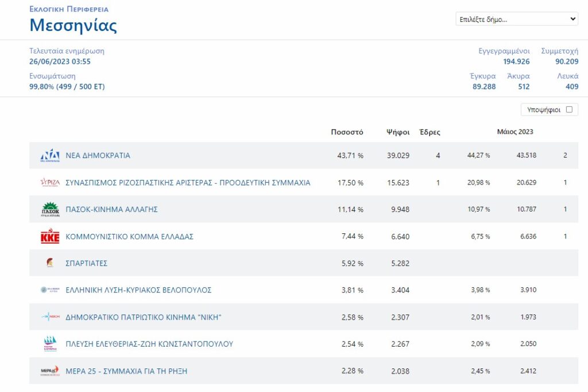Click the NIKI party logo
The image size is (588, 392).
point(50,317)
